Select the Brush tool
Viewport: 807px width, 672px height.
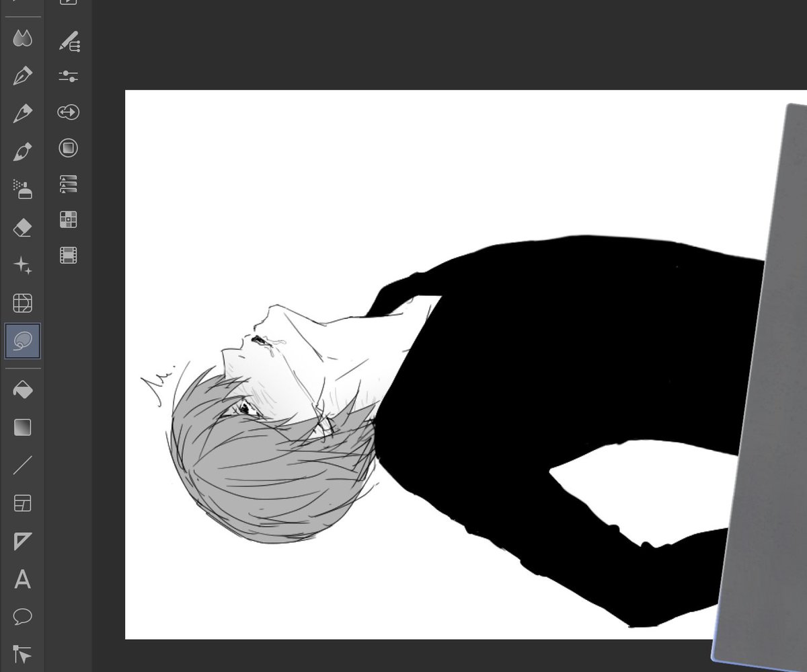22,152
